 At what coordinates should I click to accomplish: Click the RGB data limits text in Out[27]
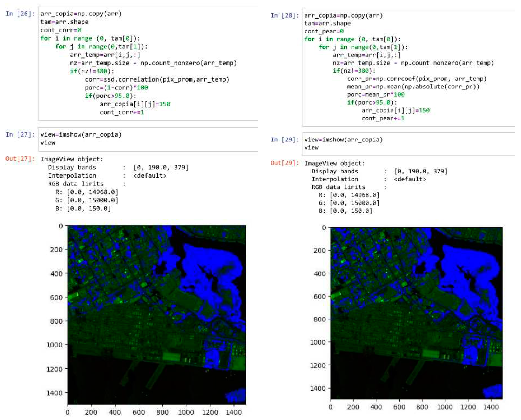coord(75,184)
